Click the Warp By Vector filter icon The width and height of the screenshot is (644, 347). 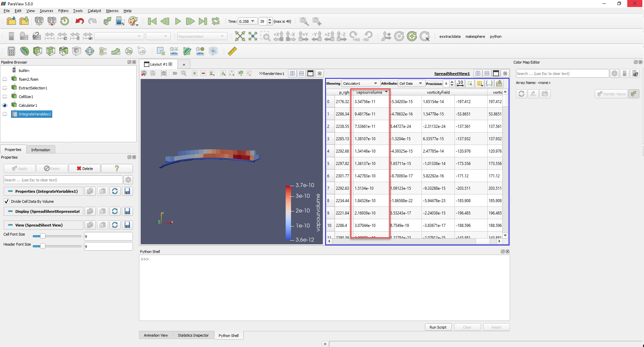116,51
